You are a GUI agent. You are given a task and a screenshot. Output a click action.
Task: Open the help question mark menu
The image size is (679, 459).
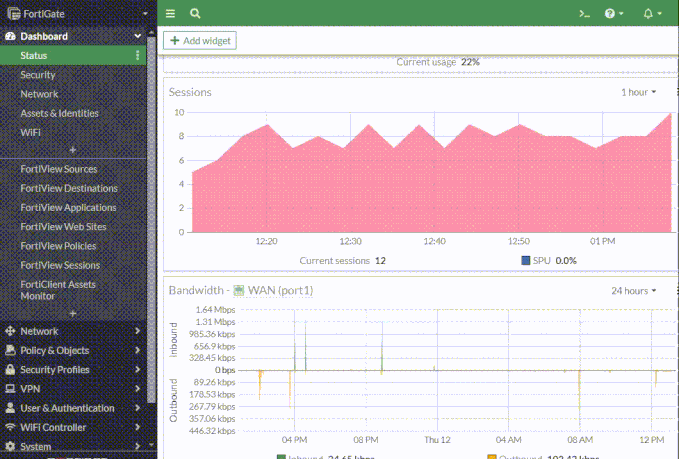(x=613, y=14)
